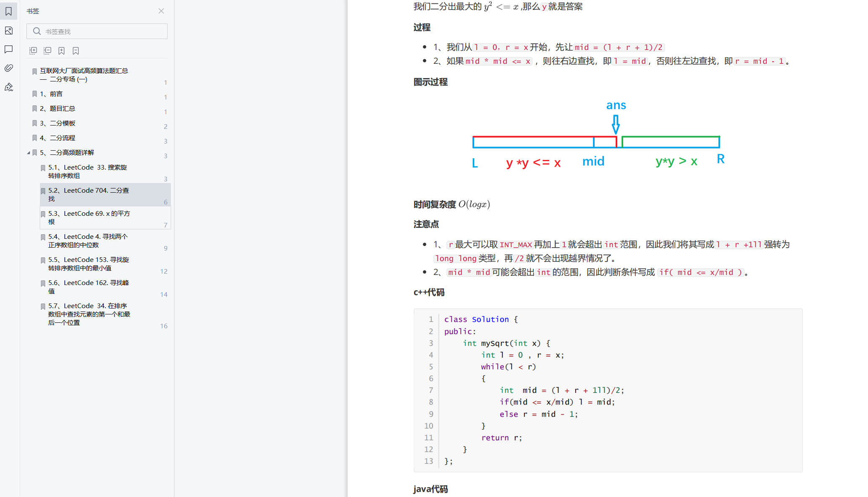Click code line 'return r;'
Screen dimensions: 868x497
(x=502, y=438)
